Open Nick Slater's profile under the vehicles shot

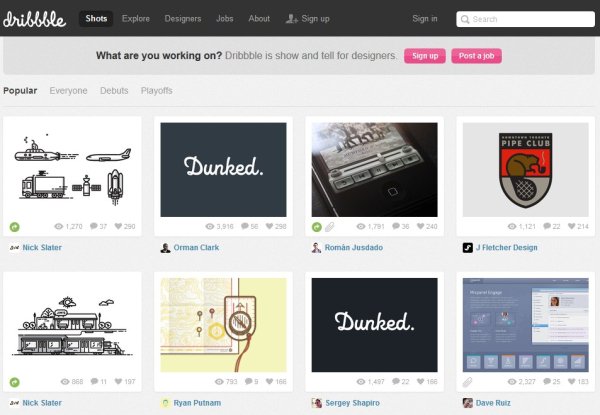pyautogui.click(x=42, y=247)
